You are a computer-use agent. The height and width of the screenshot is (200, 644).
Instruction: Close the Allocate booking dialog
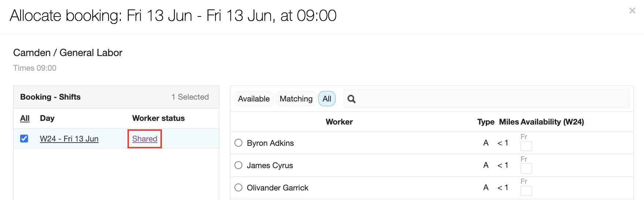[632, 11]
